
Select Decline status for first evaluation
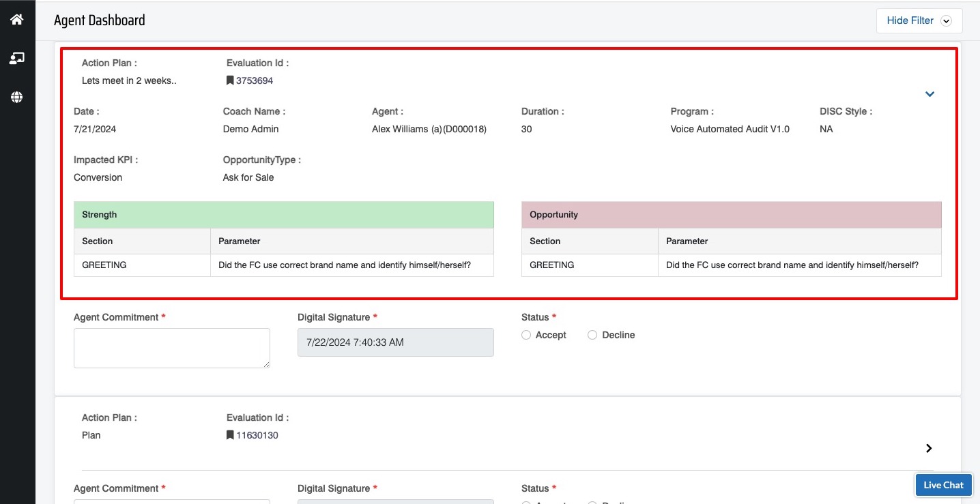(x=592, y=335)
